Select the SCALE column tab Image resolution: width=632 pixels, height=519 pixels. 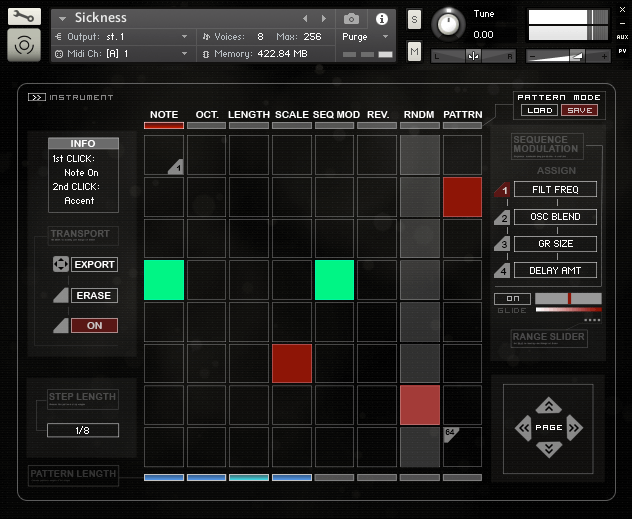tap(292, 115)
